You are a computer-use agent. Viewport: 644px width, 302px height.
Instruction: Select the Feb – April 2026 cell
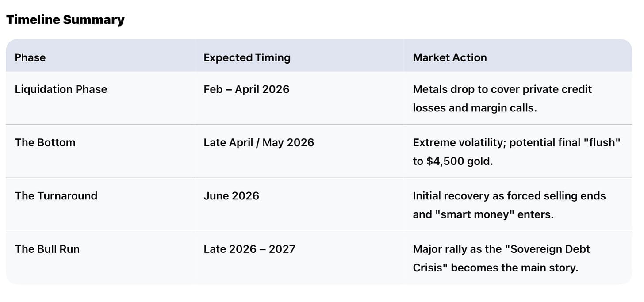tap(246, 89)
